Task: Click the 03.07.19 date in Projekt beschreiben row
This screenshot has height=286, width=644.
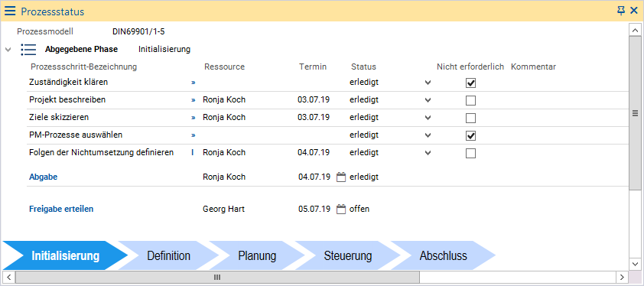Action: click(314, 100)
